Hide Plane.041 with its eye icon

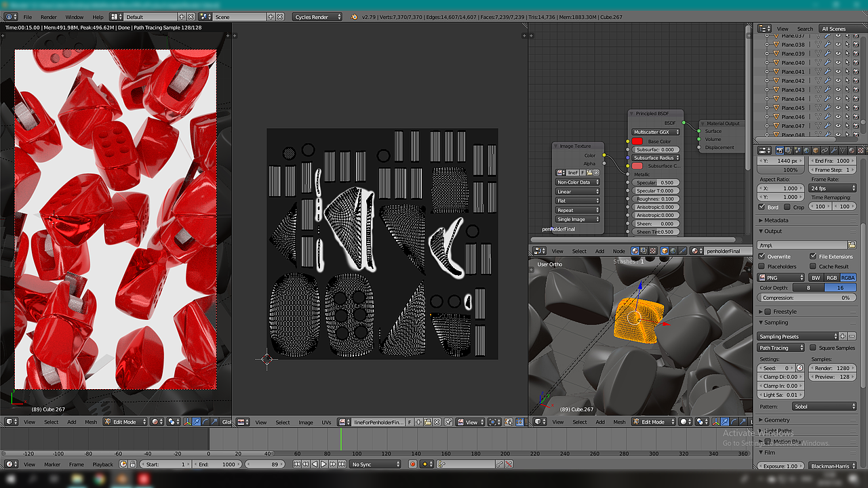837,72
